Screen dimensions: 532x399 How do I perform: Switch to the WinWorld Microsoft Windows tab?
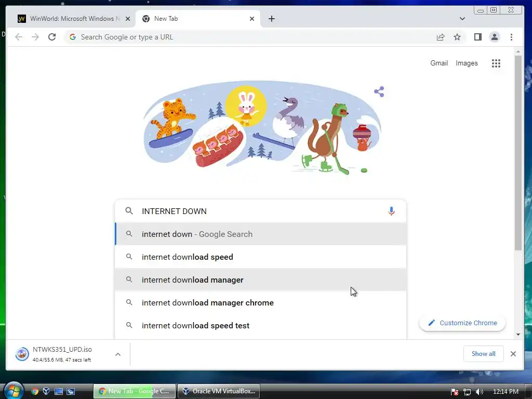coord(74,19)
